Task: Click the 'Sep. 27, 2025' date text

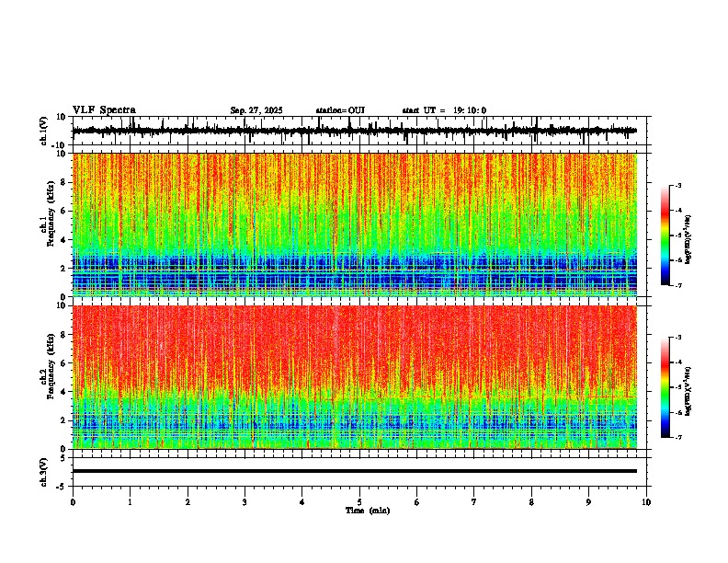Action: click(256, 110)
